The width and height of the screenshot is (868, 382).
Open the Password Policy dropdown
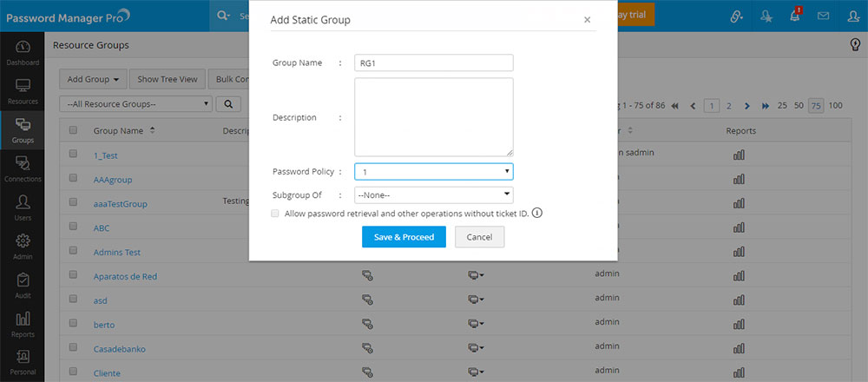tap(434, 172)
